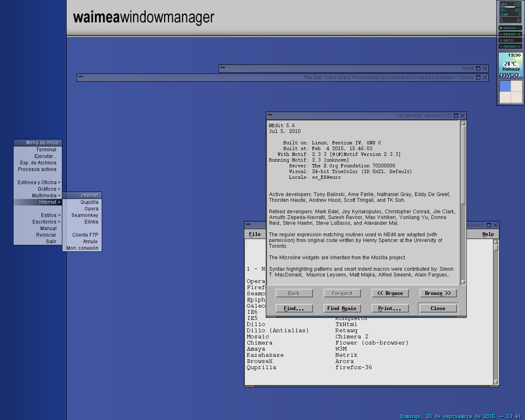Image resolution: width=525 pixels, height=420 pixels.
Task: Expand the Multimedia submenu
Action: pos(38,196)
